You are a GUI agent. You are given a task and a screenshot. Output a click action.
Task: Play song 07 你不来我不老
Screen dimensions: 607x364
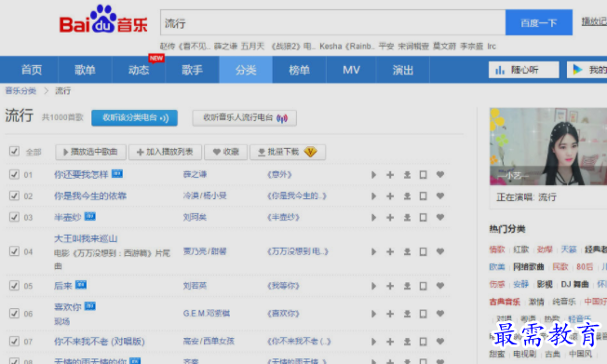click(x=373, y=342)
